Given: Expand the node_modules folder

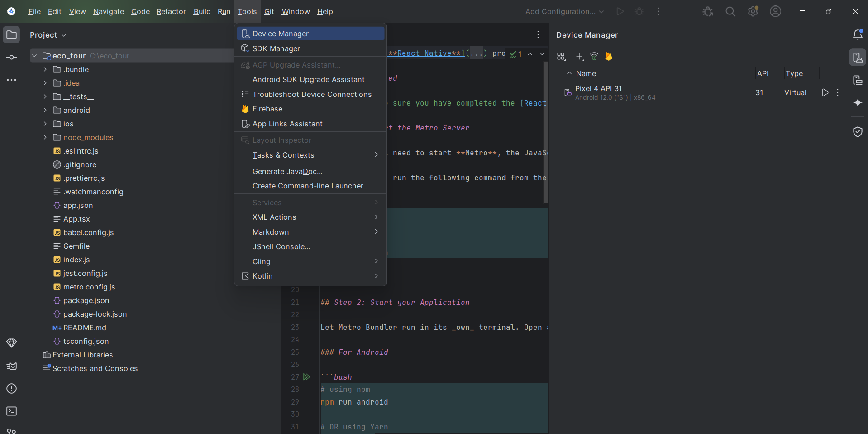Looking at the screenshot, I should tap(45, 137).
